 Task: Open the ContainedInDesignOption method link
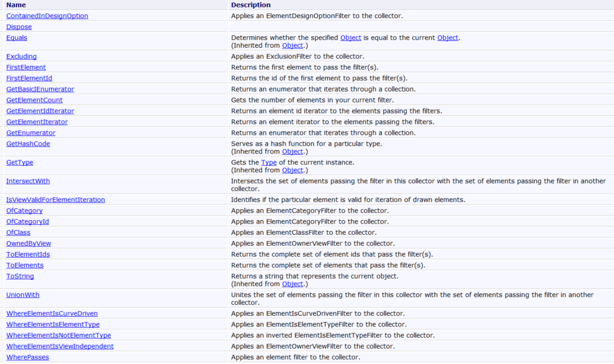tap(47, 16)
